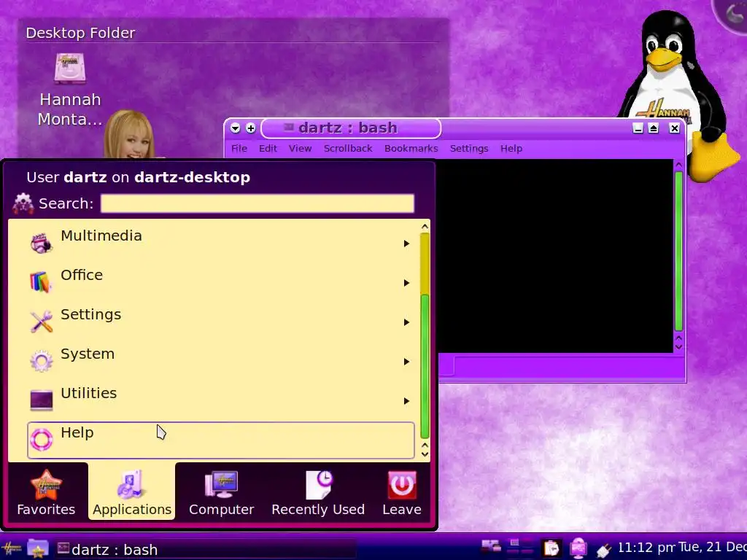Open the Edit menu in Konsole

pos(268,149)
